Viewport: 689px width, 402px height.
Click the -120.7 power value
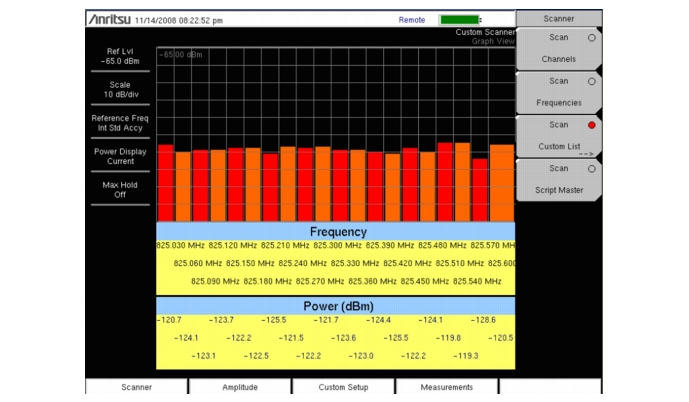(x=169, y=320)
